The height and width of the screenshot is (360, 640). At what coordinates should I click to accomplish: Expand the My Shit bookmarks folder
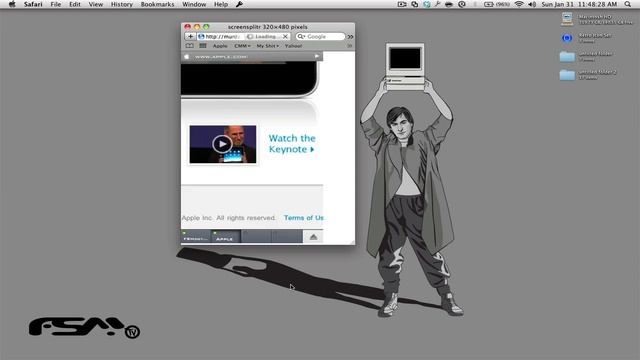click(267, 46)
